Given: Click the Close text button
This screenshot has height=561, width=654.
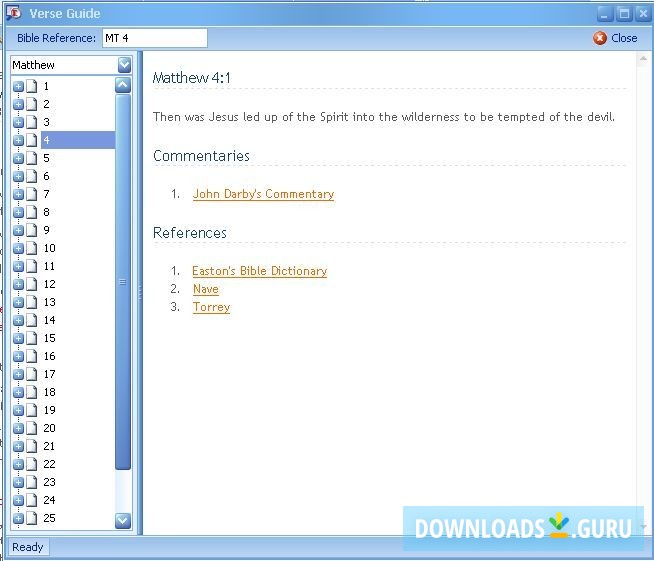Looking at the screenshot, I should [624, 38].
